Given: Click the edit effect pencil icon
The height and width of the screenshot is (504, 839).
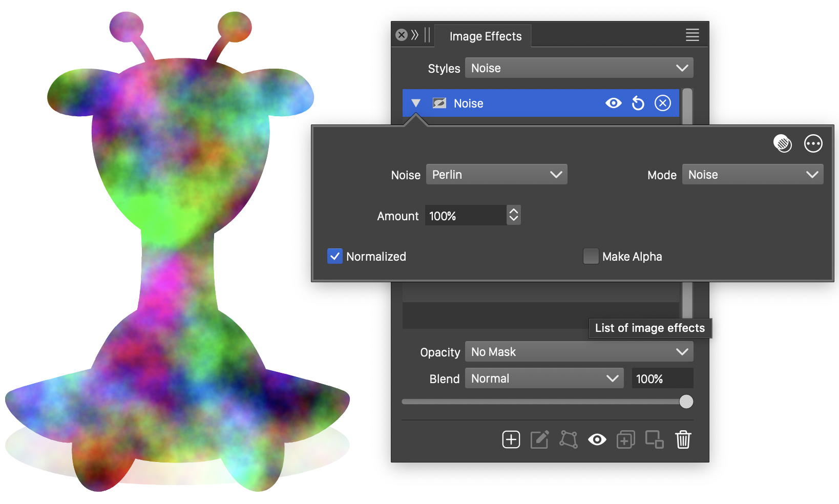Looking at the screenshot, I should coord(539,439).
